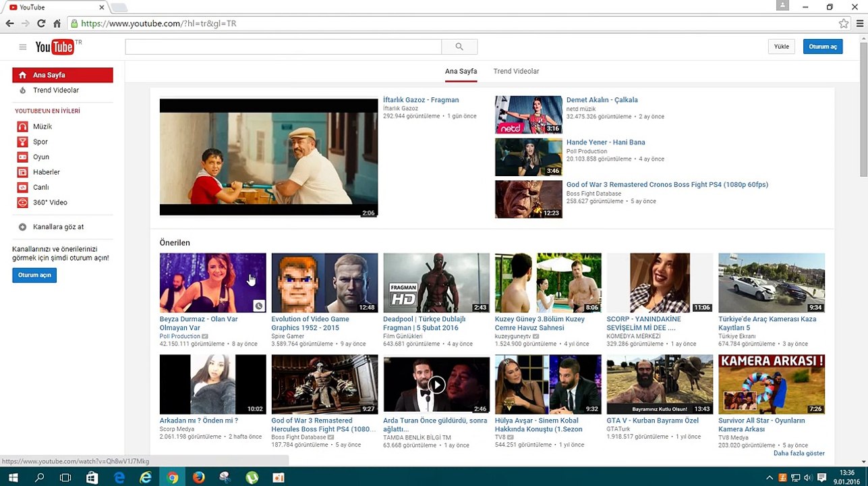Open Task View in taskbar
Screen dimensions: 868x486
pyautogui.click(x=65, y=477)
